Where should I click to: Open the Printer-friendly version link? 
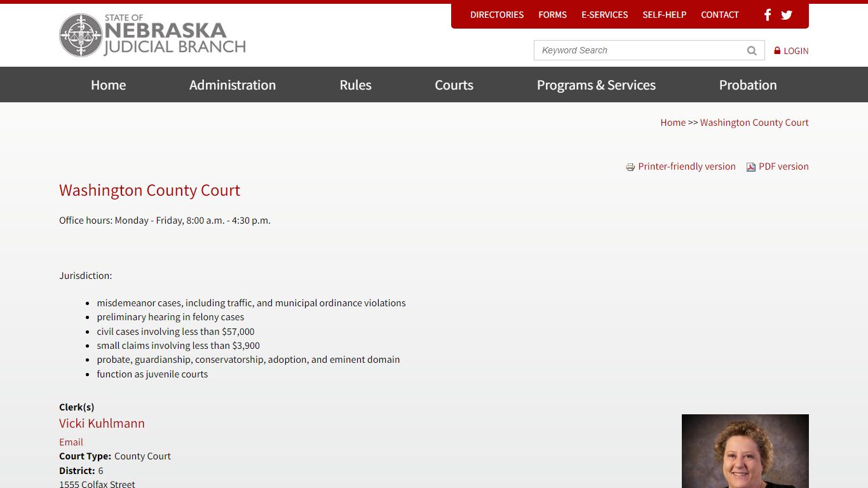687,166
